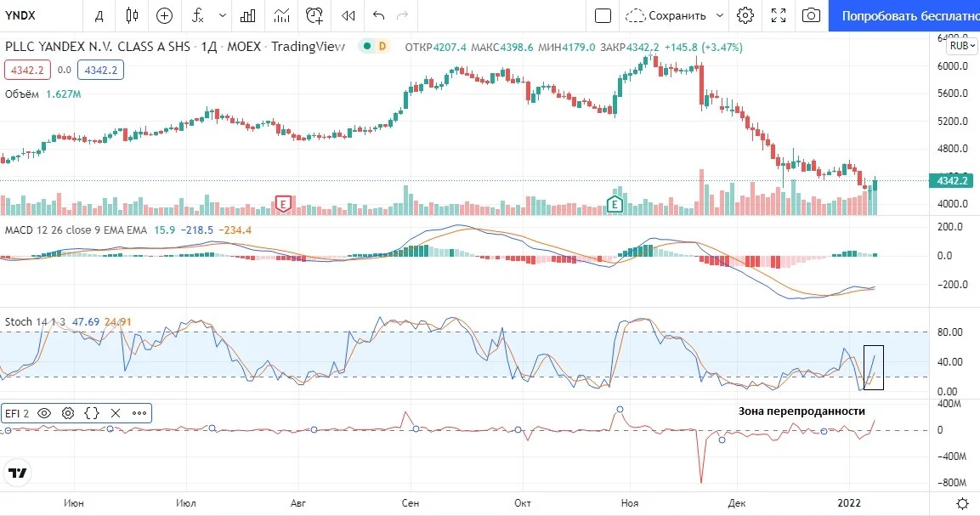Click the EFI 400M scale label
The image size is (980, 516).
pyautogui.click(x=948, y=404)
